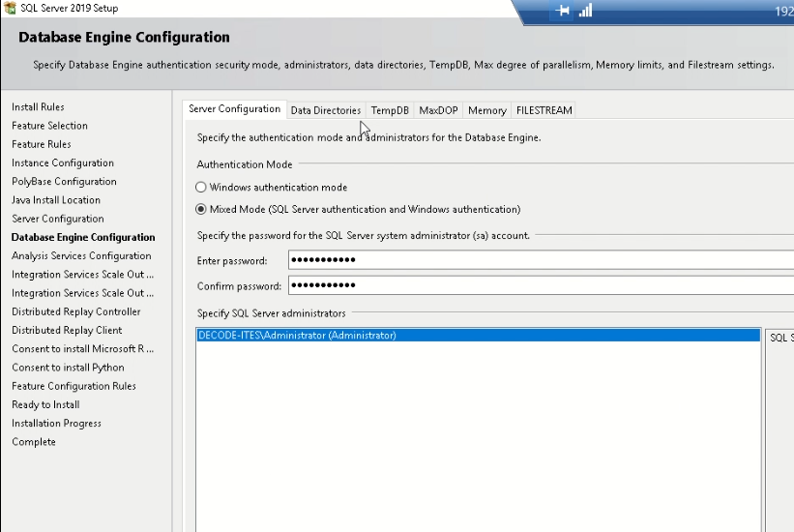Click Distributed Replay Controller step

(x=76, y=311)
